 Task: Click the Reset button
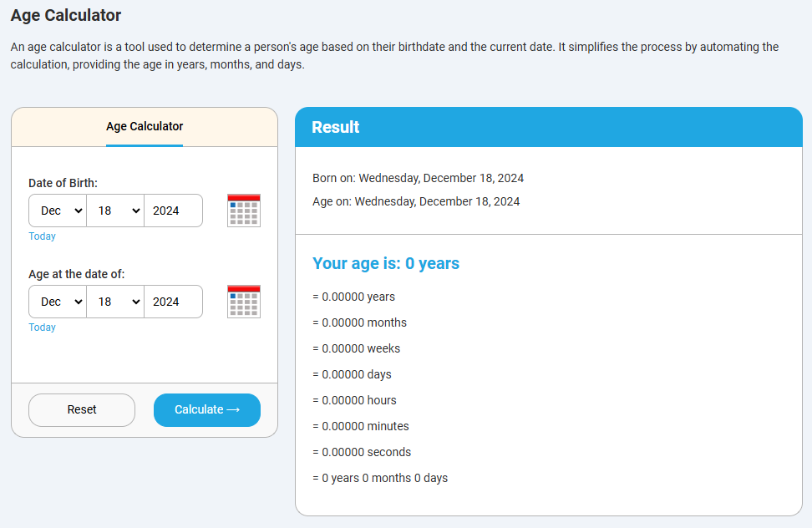[x=82, y=410]
